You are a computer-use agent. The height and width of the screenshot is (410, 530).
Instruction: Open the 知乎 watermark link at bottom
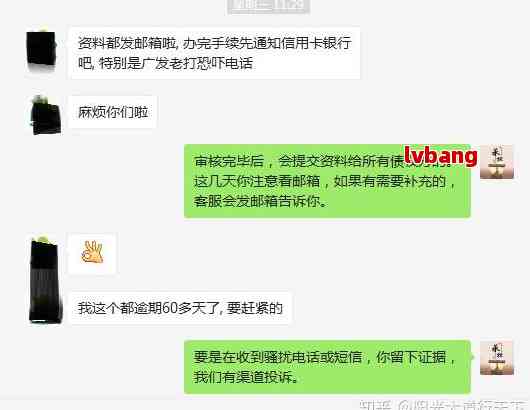(x=443, y=405)
